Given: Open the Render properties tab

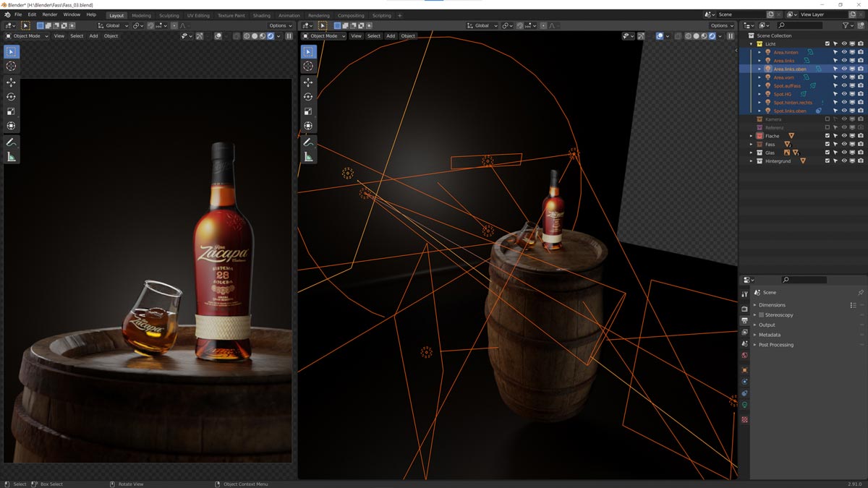Looking at the screenshot, I should point(744,309).
